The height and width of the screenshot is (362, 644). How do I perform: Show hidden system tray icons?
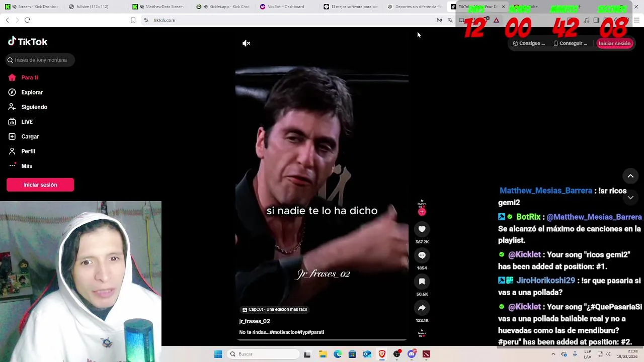tap(553, 354)
